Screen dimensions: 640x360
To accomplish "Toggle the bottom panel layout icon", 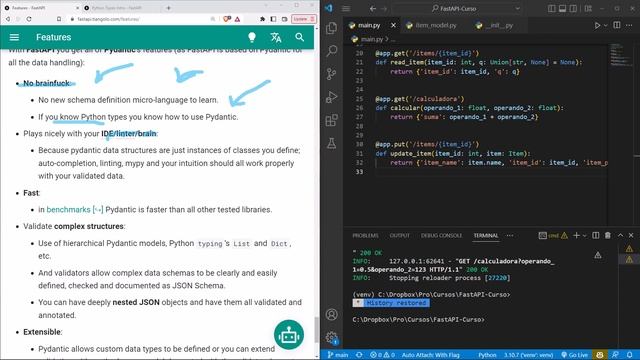I will pos(562,9).
